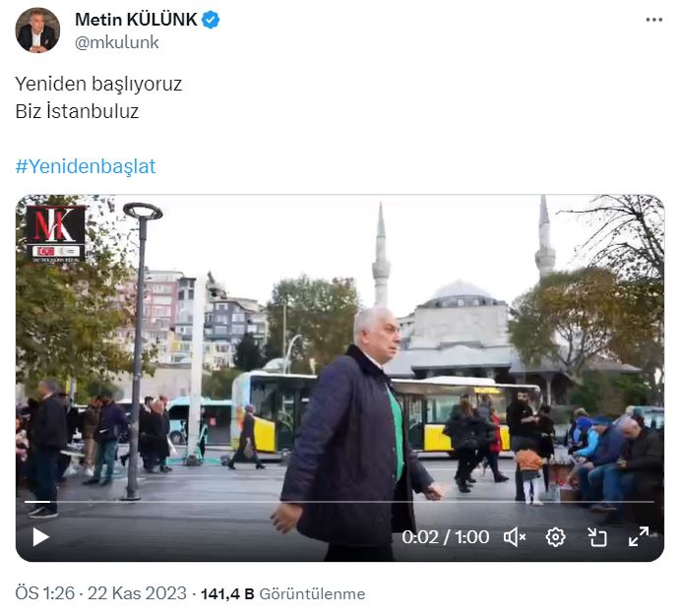This screenshot has height=616, width=678.
Task: Click the 22 Kas 2023 date
Action: 137,593
